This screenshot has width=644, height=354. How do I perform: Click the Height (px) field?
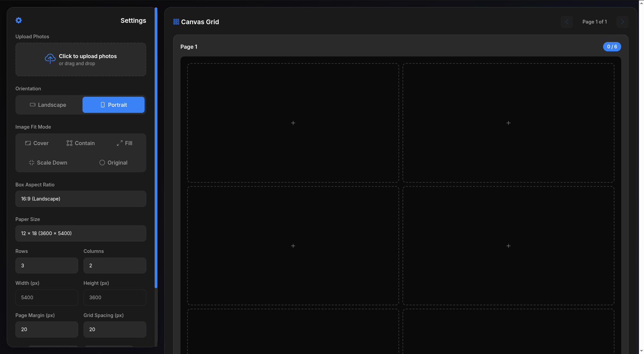115,298
